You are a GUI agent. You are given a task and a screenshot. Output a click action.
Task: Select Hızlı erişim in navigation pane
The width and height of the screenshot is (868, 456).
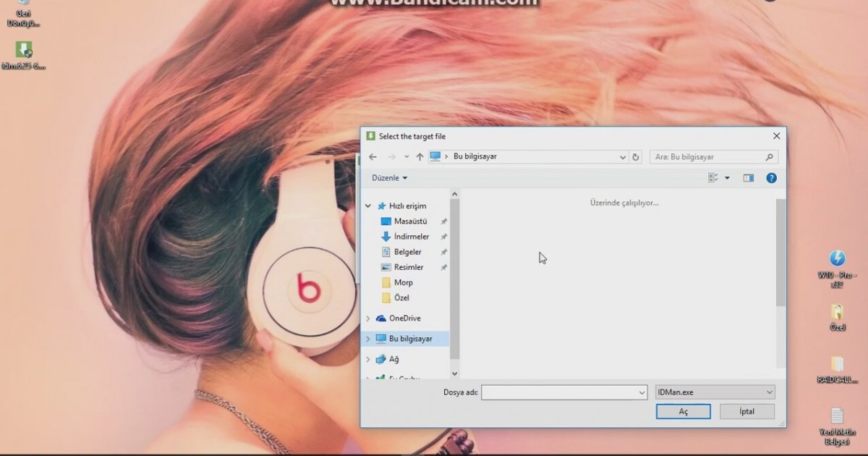407,206
